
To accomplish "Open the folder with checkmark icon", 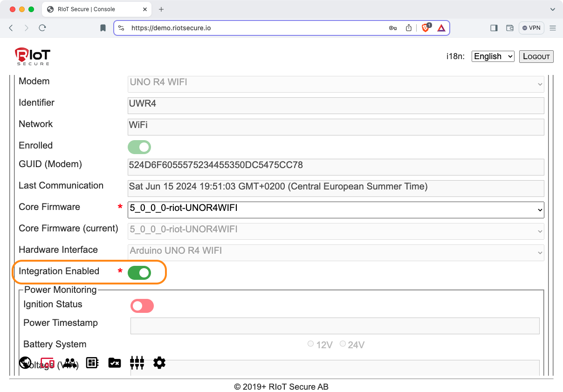I will click(x=115, y=363).
